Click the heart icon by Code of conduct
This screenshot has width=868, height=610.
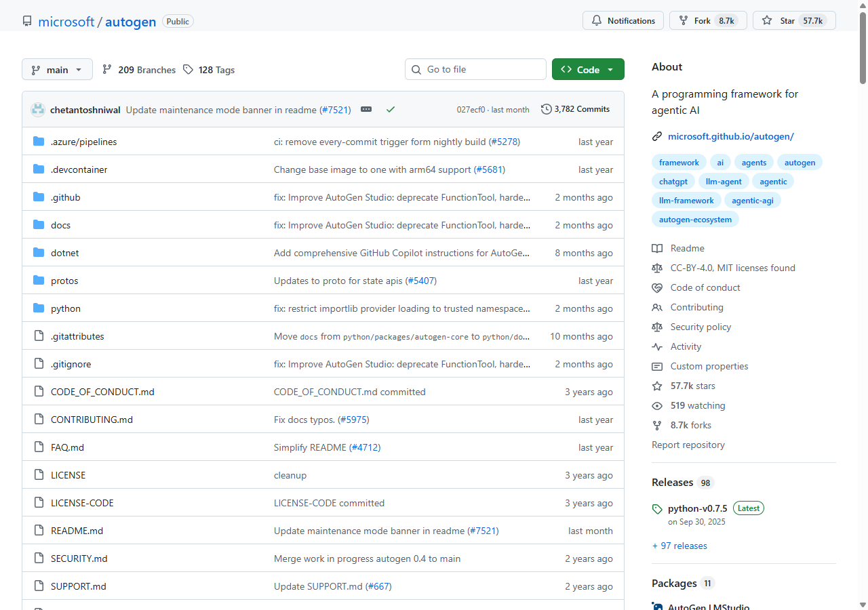coord(656,287)
